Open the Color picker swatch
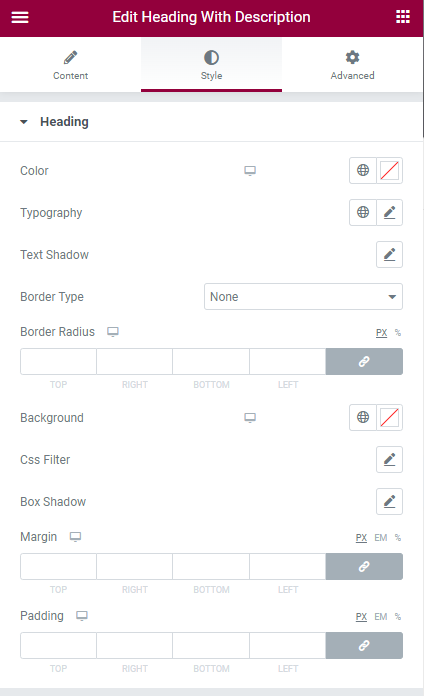The height and width of the screenshot is (696, 424). click(x=389, y=170)
